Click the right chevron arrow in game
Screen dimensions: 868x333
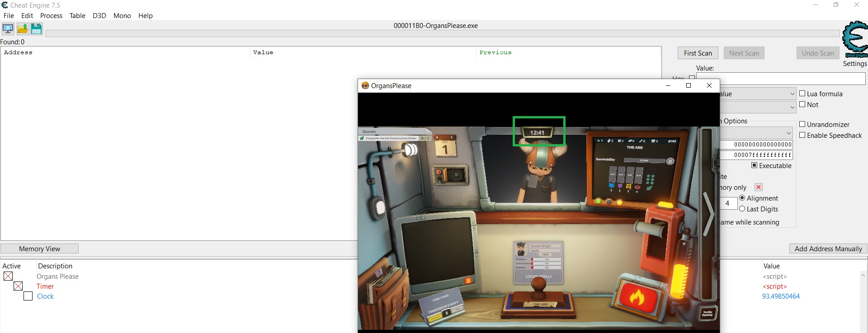pyautogui.click(x=708, y=213)
